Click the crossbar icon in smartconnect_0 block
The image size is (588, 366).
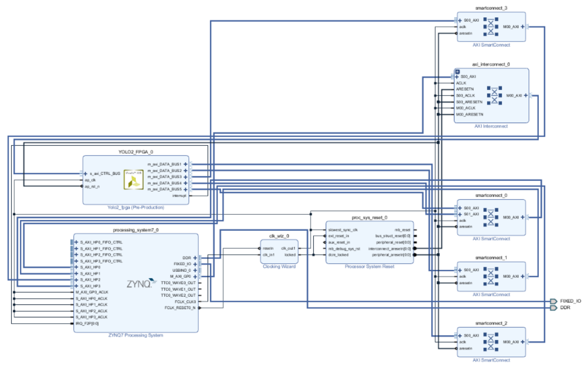click(x=491, y=217)
